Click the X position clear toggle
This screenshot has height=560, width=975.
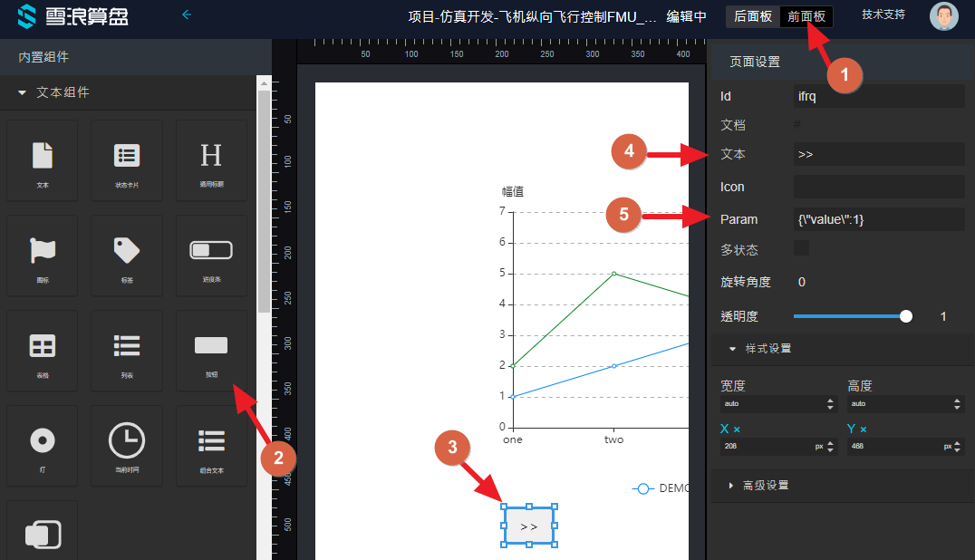click(737, 430)
